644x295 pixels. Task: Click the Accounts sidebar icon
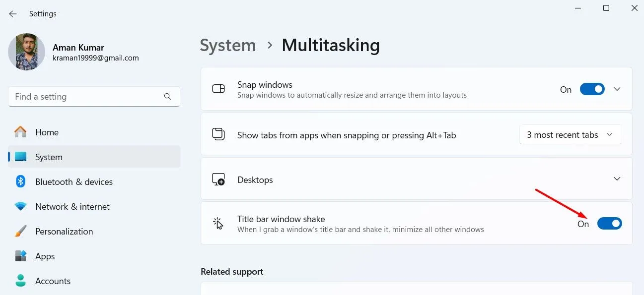(20, 281)
